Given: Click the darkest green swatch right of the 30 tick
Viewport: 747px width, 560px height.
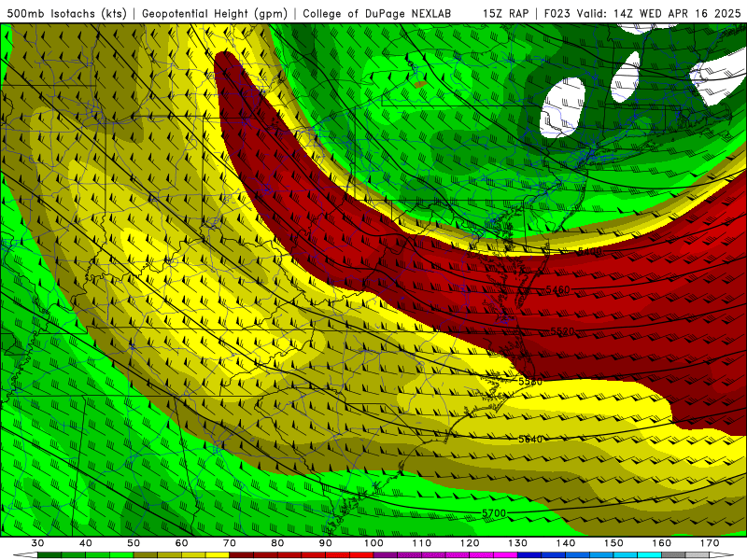Looking at the screenshot, I should 49,555.
